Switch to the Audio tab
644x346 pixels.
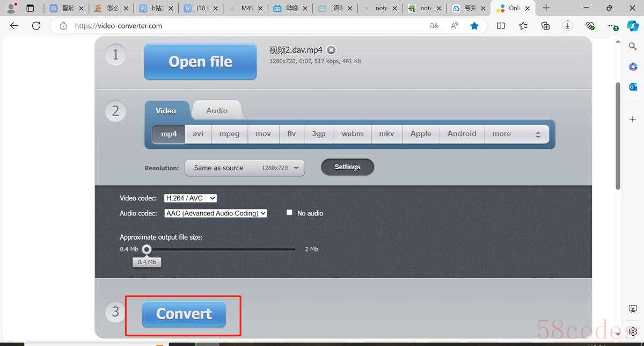tap(217, 111)
